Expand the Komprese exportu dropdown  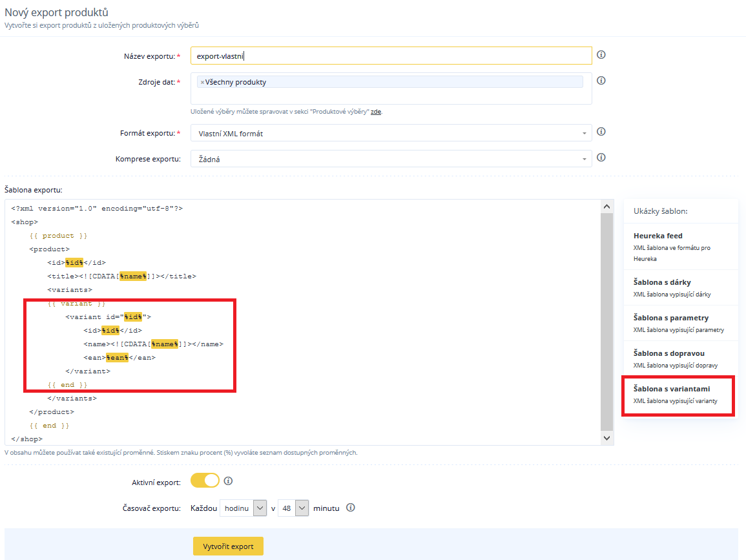[391, 159]
